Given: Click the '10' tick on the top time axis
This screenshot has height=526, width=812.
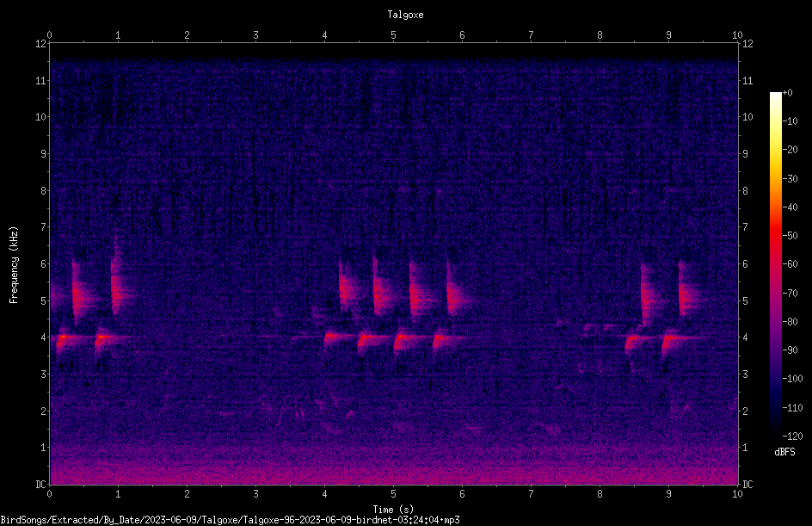Looking at the screenshot, I should [x=737, y=34].
